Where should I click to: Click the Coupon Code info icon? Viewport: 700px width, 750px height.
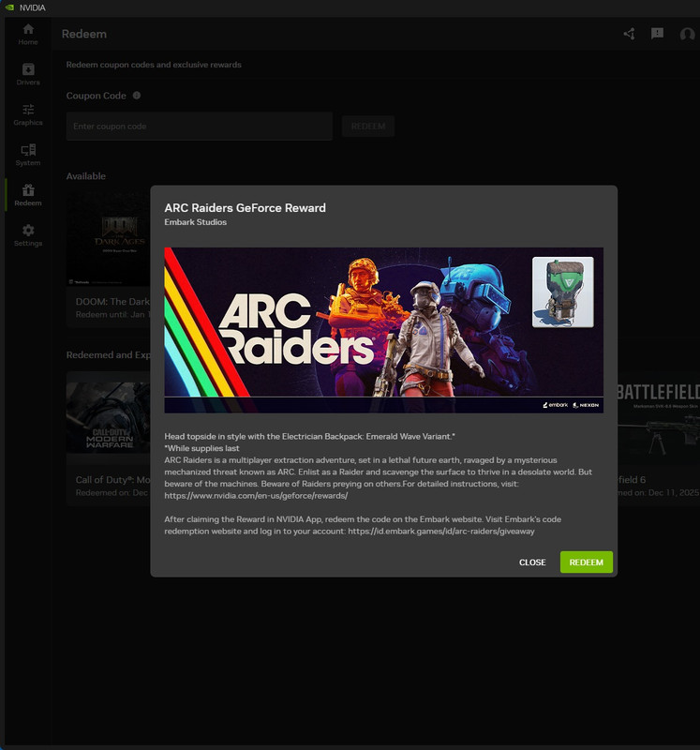point(137,96)
